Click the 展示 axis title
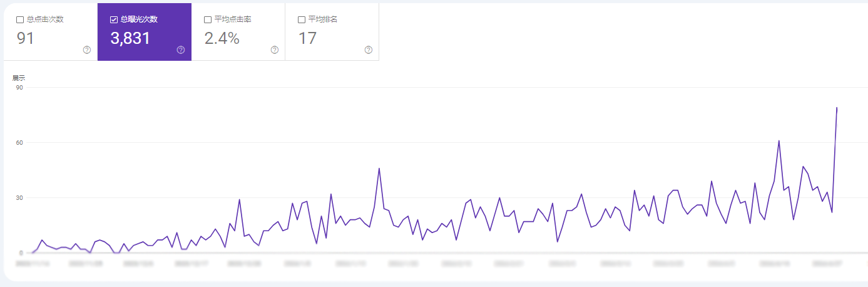 (19, 78)
